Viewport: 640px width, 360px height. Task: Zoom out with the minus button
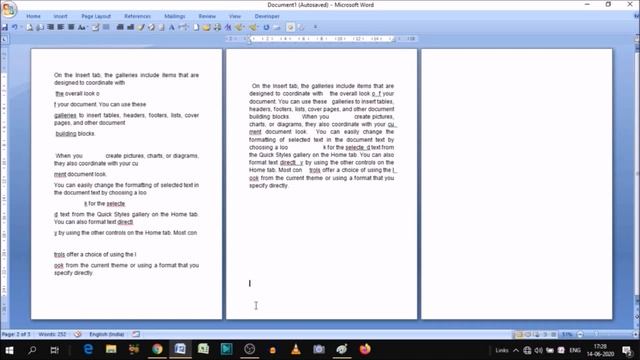click(x=580, y=335)
